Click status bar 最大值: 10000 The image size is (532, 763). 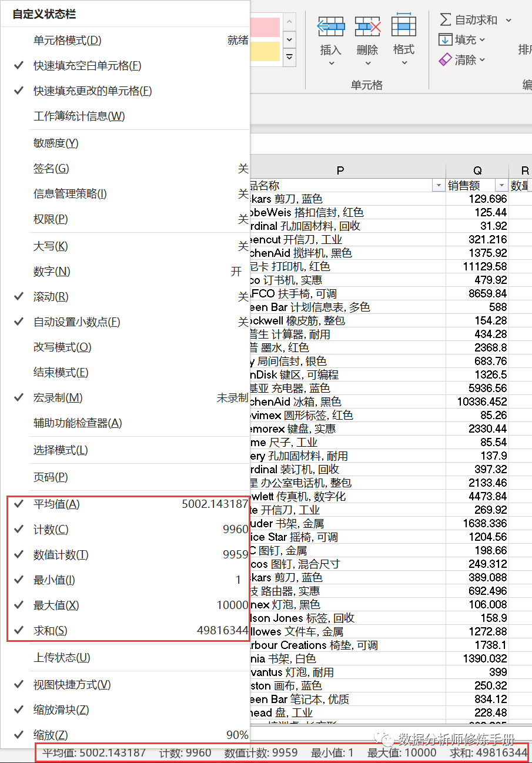(x=402, y=753)
